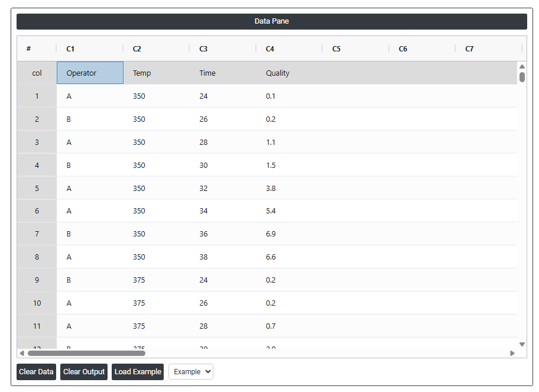Click the vertical scrollbar down arrow
539x392 pixels.
pos(522,344)
